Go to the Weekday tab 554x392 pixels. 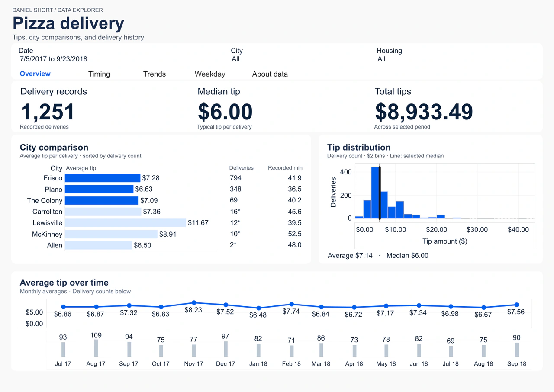pyautogui.click(x=210, y=74)
